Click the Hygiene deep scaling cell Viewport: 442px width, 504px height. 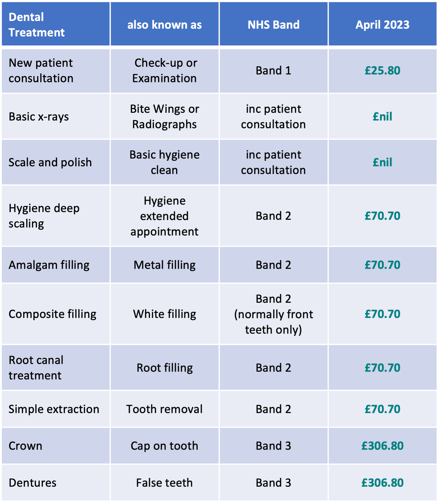pos(56,216)
